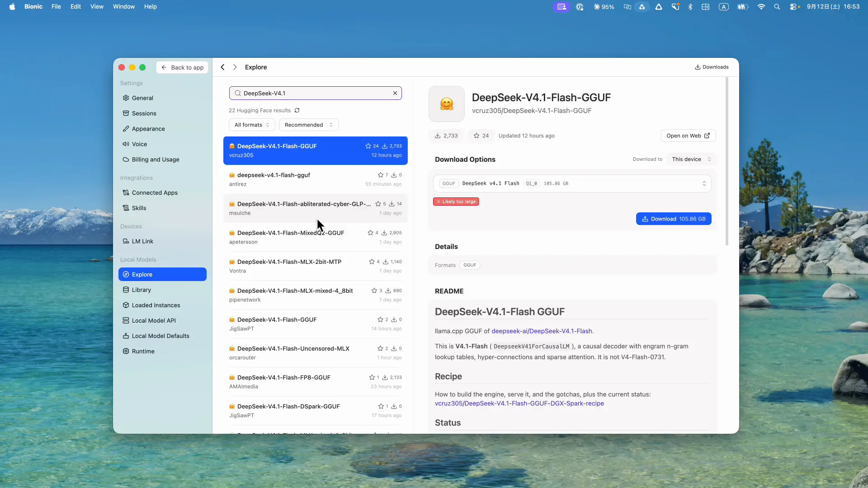Open the This device download target dropdown
868x488 pixels.
[691, 159]
